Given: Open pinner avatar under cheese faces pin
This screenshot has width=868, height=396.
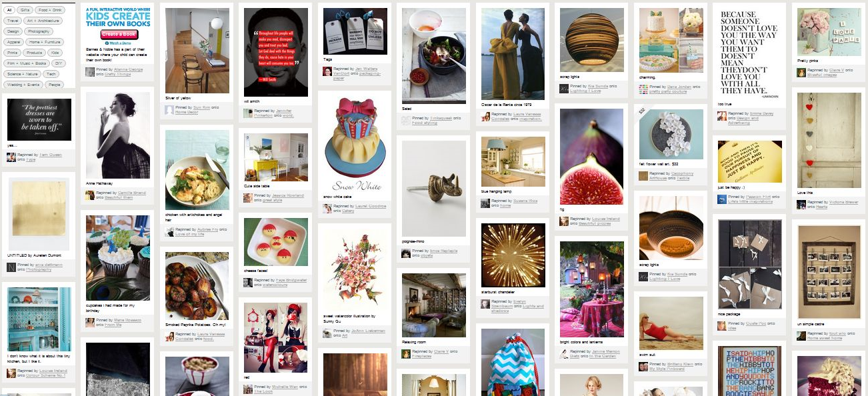Looking at the screenshot, I should click(x=249, y=283).
